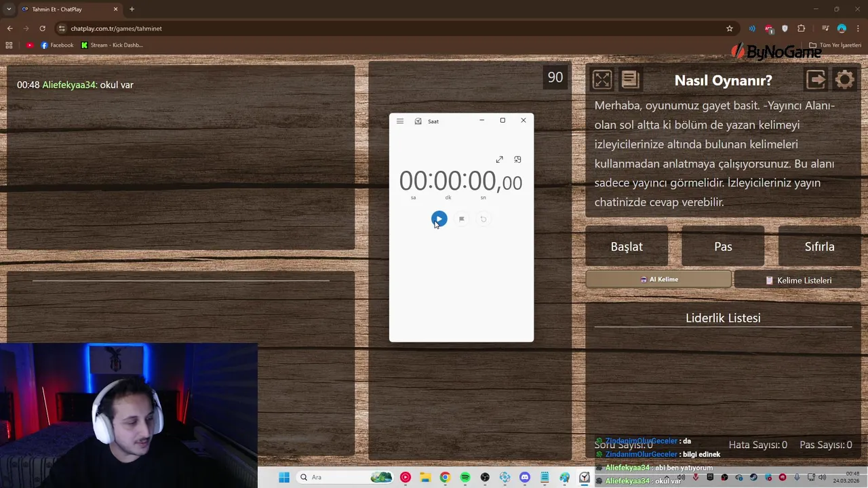This screenshot has width=868, height=488.
Task: Click chat message 'okul var' by Aliefekyaa34
Action: [x=75, y=85]
